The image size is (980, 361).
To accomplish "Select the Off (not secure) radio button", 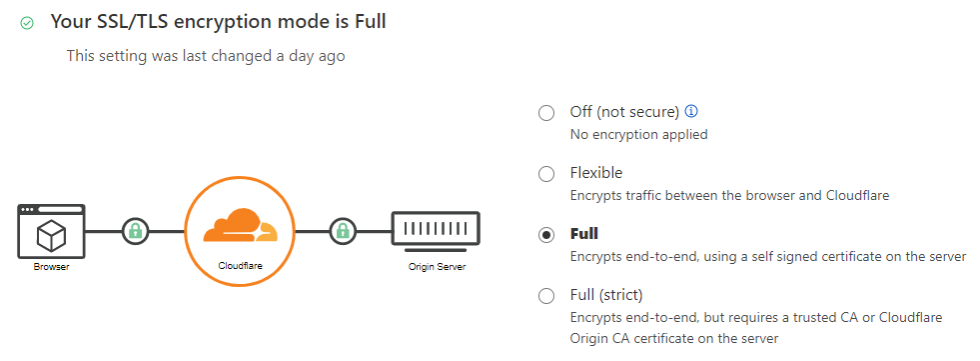I will click(x=546, y=113).
